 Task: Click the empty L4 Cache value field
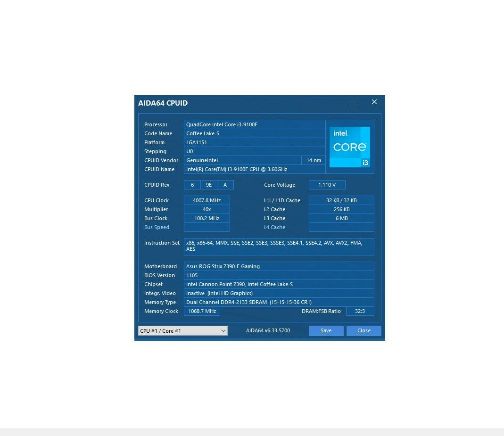point(341,227)
